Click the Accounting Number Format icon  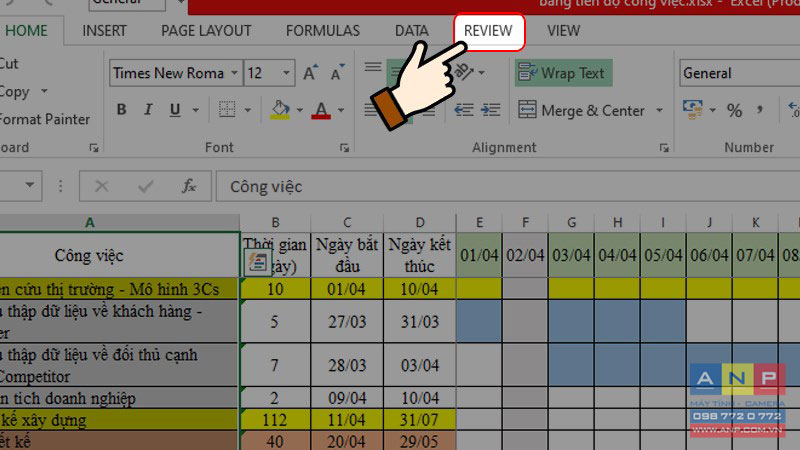point(693,110)
